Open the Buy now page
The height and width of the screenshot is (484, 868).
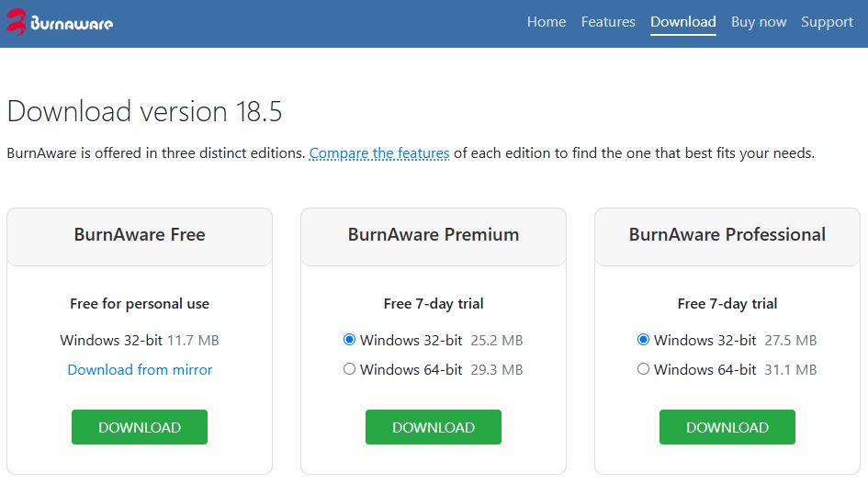click(759, 22)
